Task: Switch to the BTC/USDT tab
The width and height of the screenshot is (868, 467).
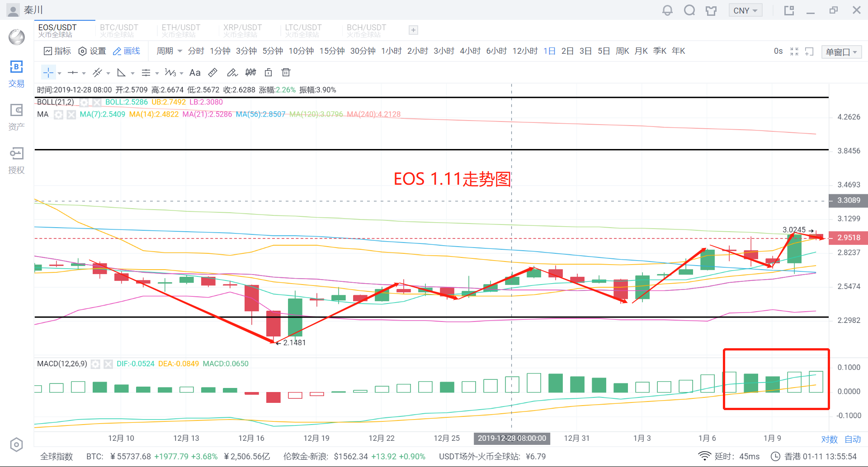Action: coord(119,30)
